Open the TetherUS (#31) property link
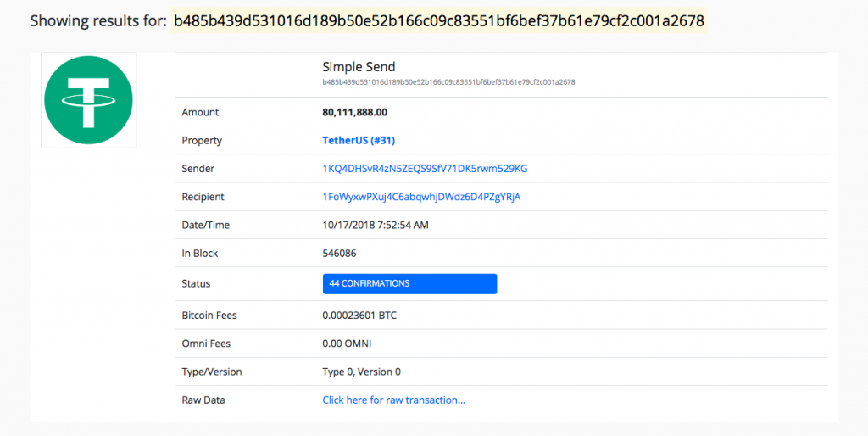 359,140
